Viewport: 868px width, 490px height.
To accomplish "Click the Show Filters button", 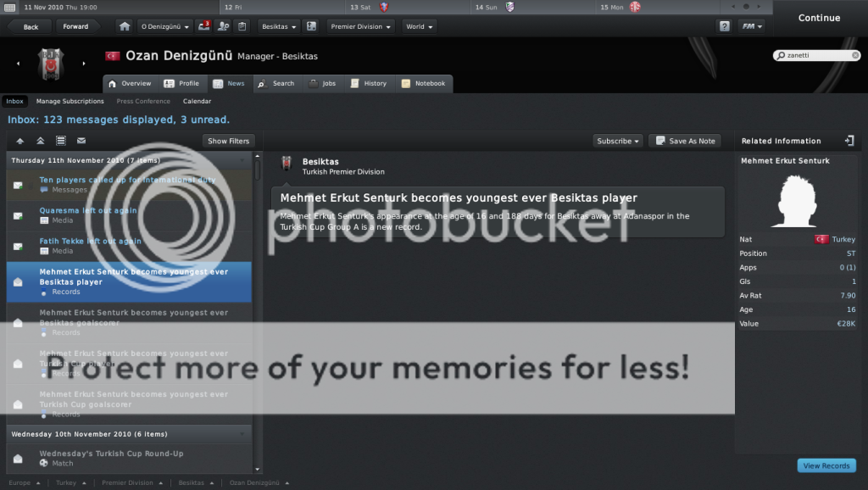I will (x=228, y=142).
